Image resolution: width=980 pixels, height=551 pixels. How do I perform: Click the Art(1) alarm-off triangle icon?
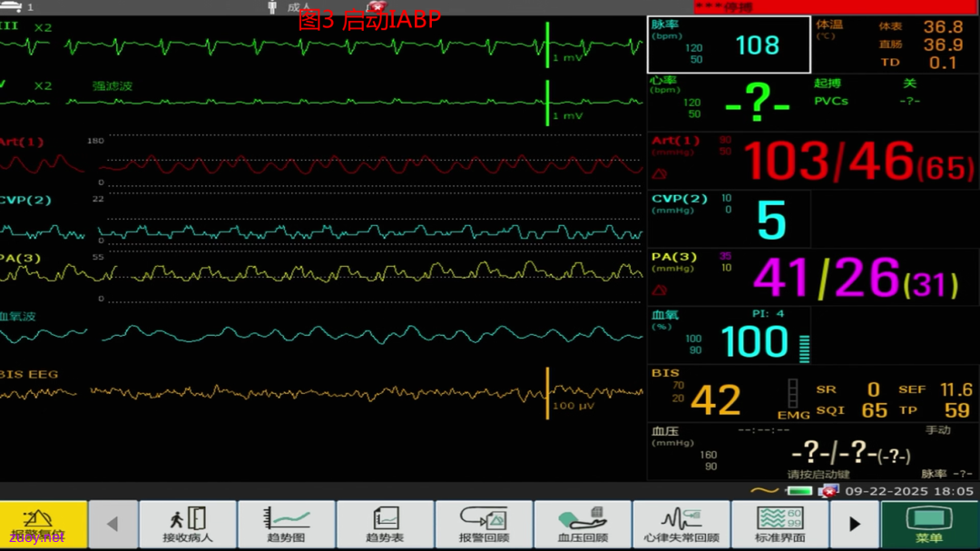tap(660, 174)
